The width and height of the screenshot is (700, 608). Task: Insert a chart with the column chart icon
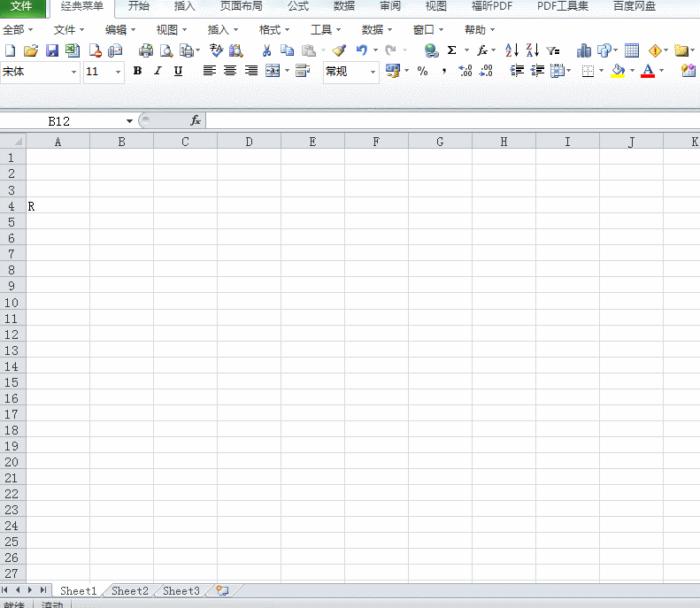583,50
